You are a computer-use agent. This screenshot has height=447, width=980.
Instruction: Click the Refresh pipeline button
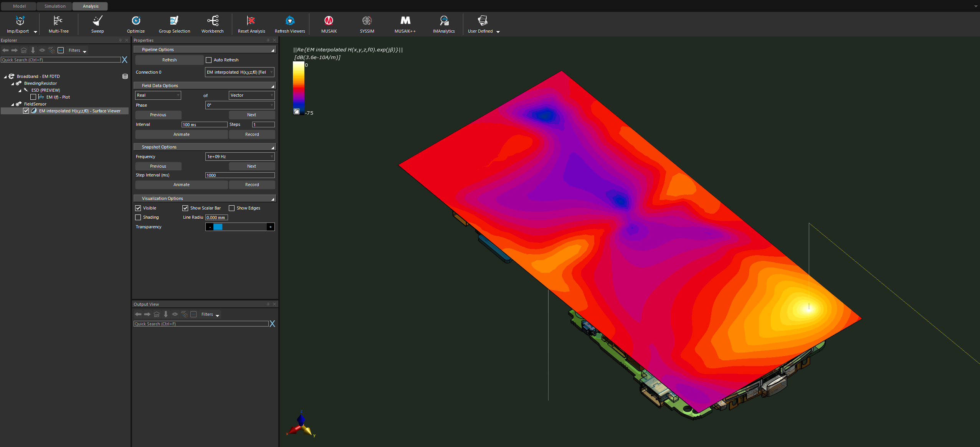pos(169,60)
